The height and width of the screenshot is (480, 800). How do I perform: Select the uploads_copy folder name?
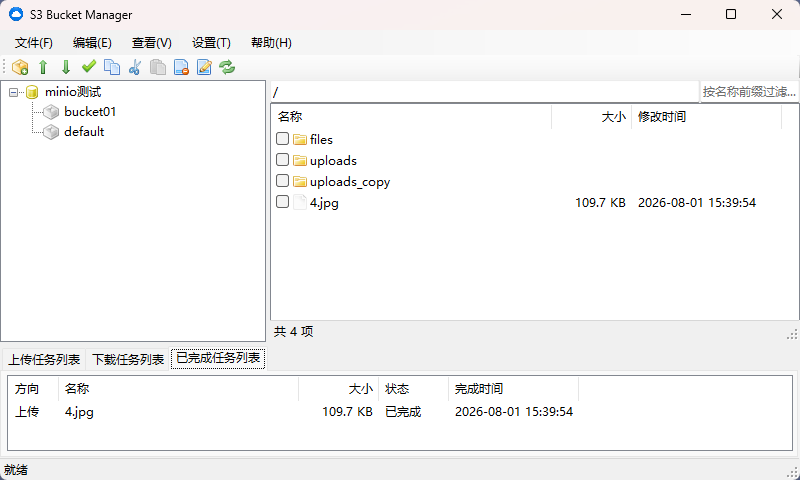pos(350,182)
